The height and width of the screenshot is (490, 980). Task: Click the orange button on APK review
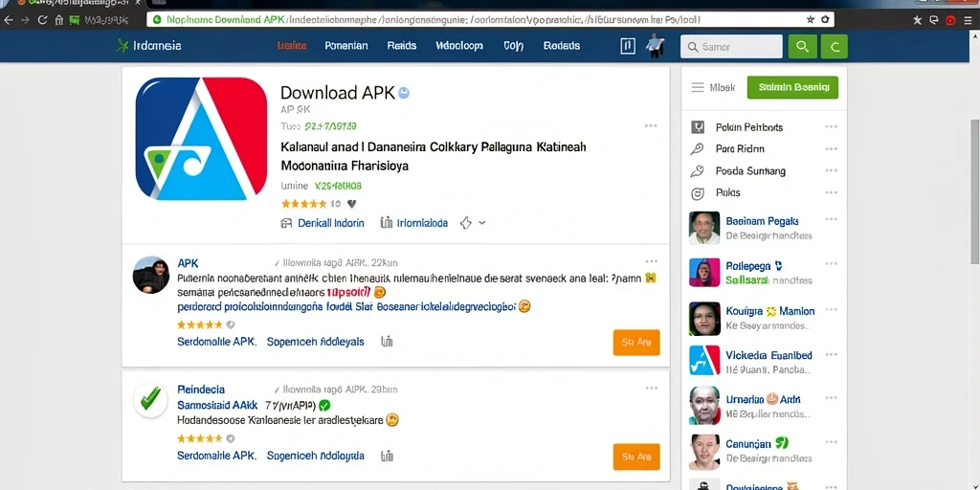pos(636,342)
